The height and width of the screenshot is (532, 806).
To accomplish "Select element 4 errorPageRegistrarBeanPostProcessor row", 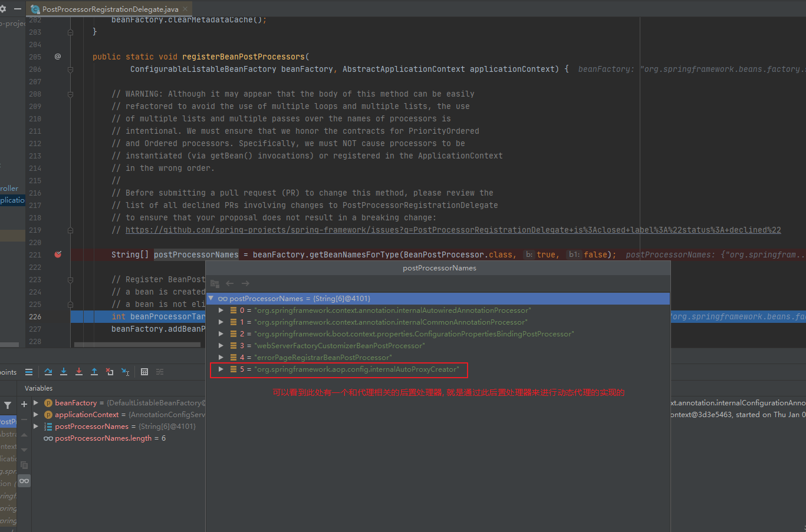I will pos(438,357).
